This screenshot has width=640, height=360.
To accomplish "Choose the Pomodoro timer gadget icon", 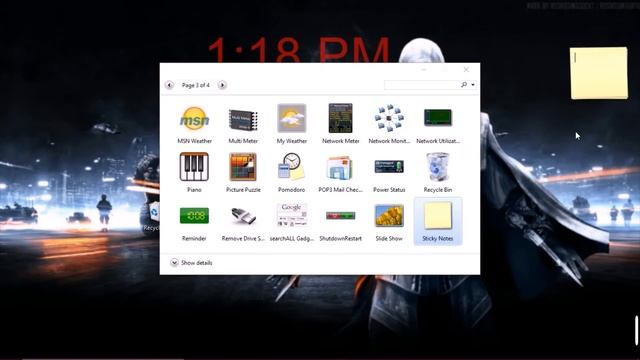I will click(x=291, y=167).
